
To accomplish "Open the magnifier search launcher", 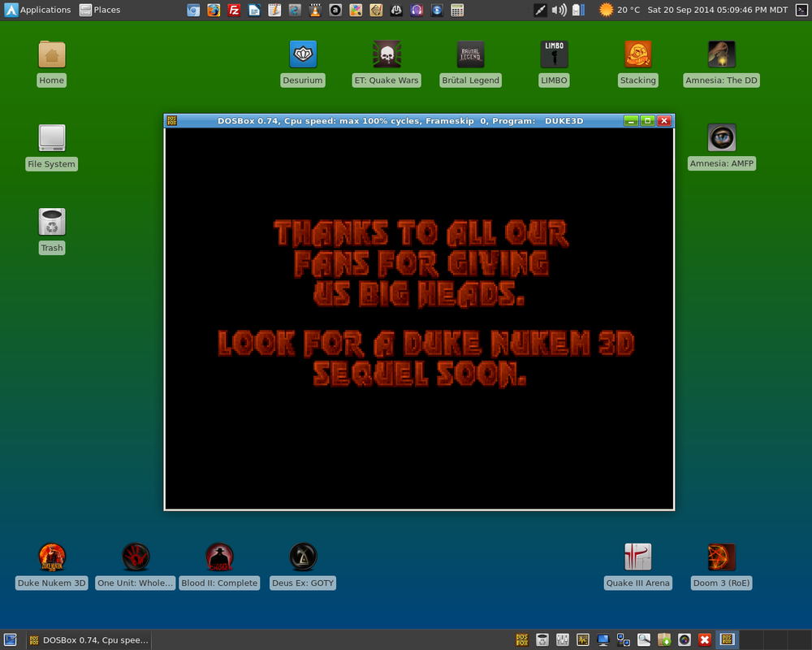I will (x=644, y=640).
